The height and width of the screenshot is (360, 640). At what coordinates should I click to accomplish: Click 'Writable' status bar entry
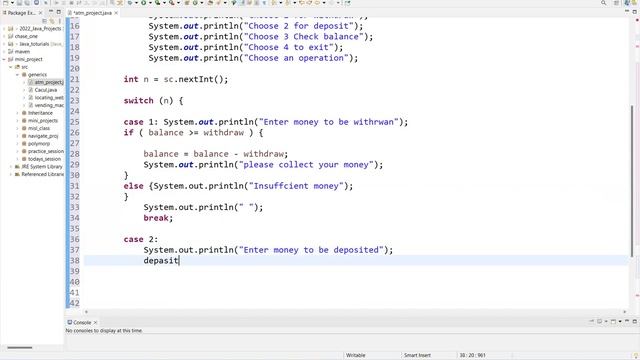point(356,355)
